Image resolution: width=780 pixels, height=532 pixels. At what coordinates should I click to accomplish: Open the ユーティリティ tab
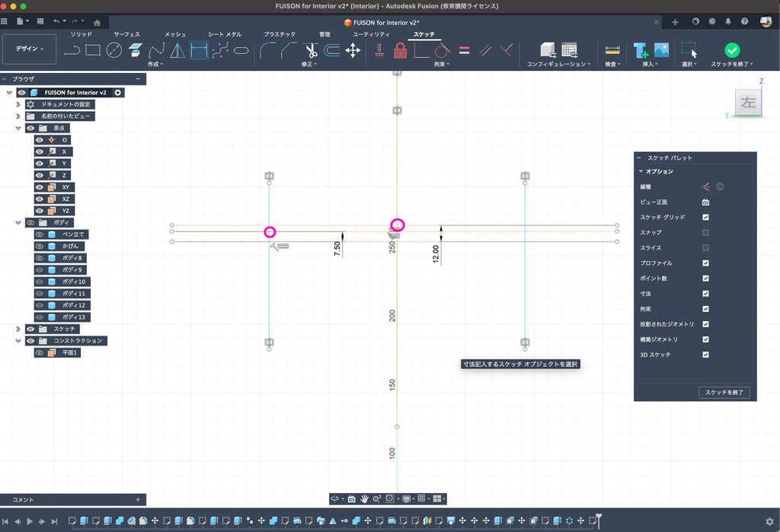pyautogui.click(x=371, y=34)
